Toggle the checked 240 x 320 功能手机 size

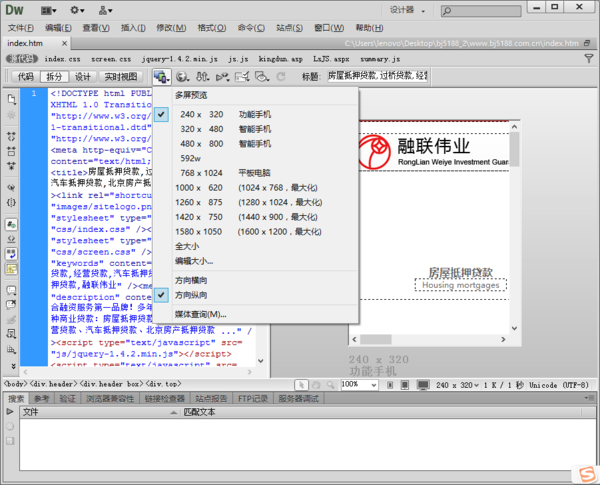coord(256,114)
